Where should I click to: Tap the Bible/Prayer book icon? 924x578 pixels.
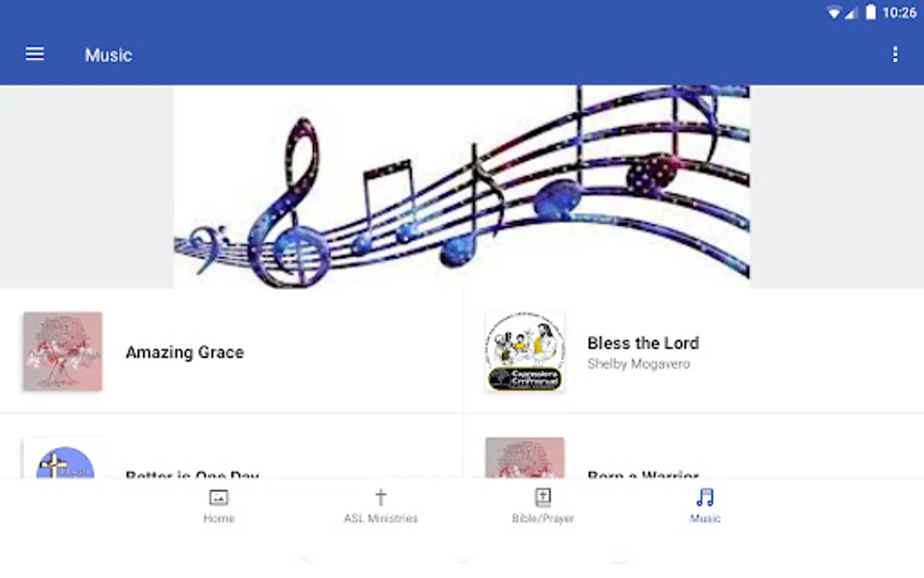tap(543, 497)
